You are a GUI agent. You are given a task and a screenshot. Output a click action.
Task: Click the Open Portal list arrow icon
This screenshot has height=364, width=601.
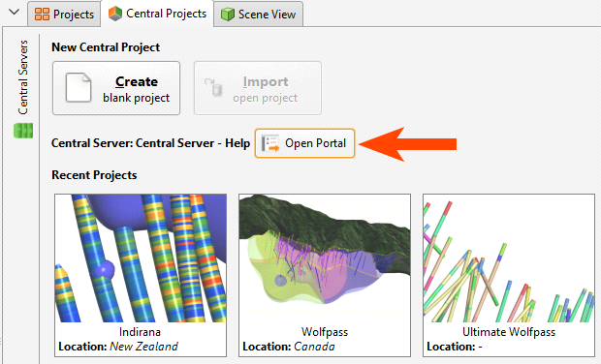pyautogui.click(x=270, y=143)
